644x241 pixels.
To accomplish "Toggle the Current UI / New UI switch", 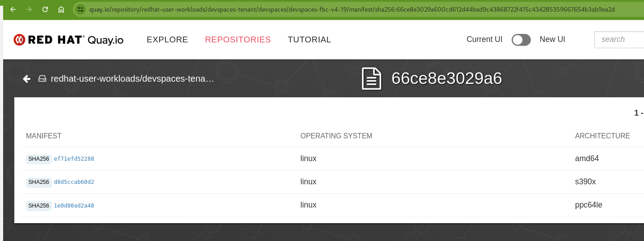I will pyautogui.click(x=521, y=40).
